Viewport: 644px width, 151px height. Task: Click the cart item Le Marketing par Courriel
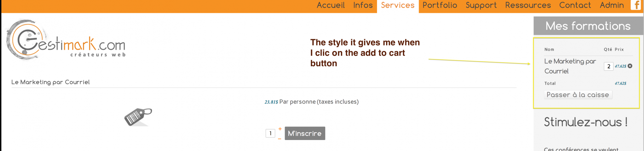click(570, 66)
